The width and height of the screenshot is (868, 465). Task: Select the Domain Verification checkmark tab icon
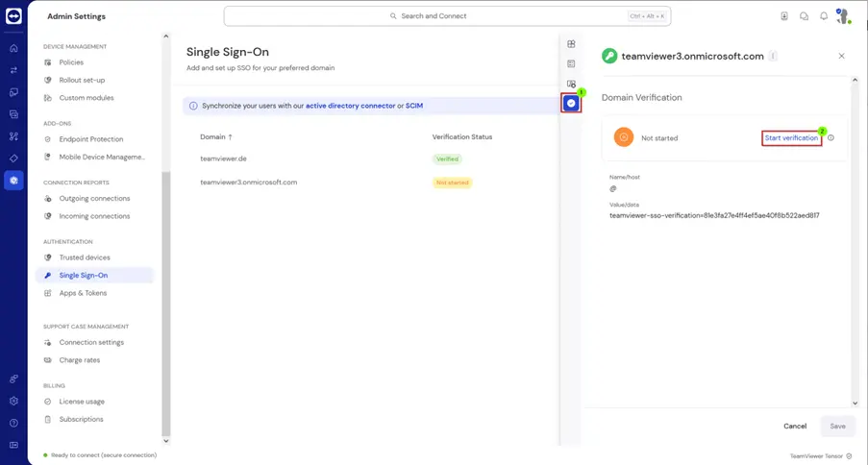pos(571,103)
